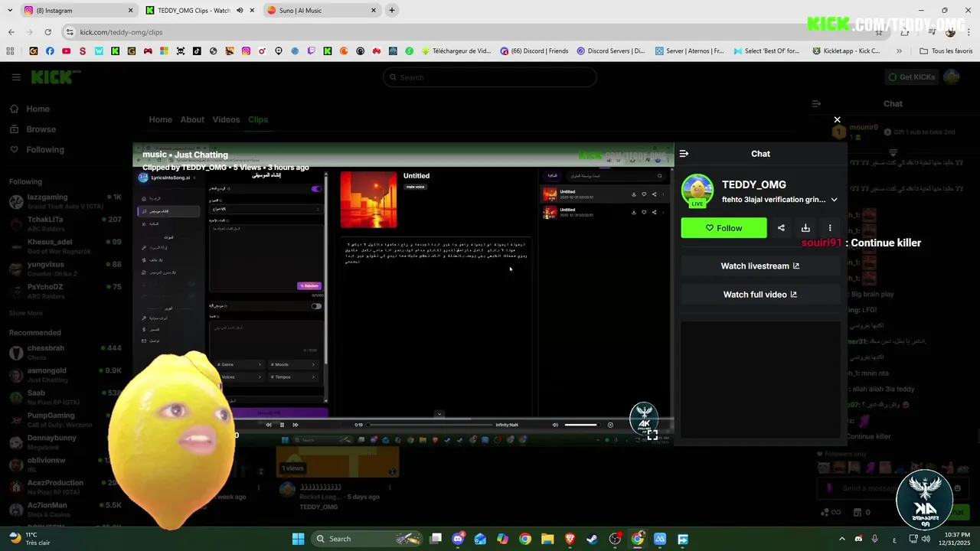The image size is (980, 551).
Task: Open the Videos channel tab
Action: [x=226, y=119]
